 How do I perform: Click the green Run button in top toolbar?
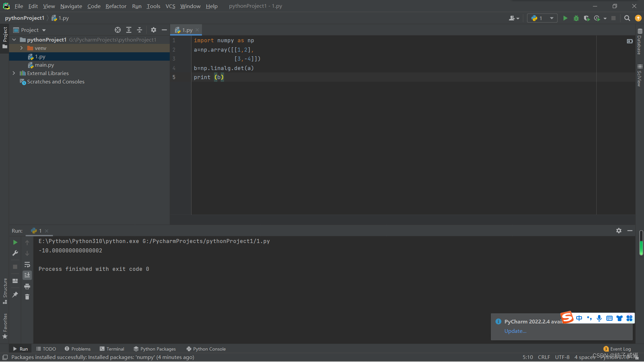click(565, 18)
